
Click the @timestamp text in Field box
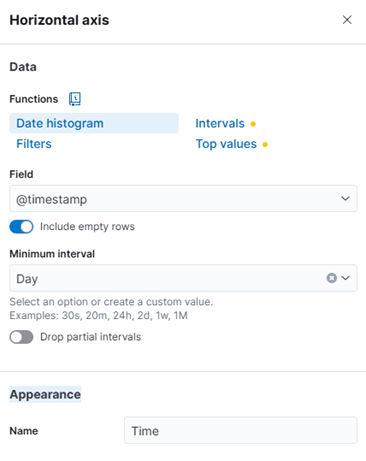52,199
